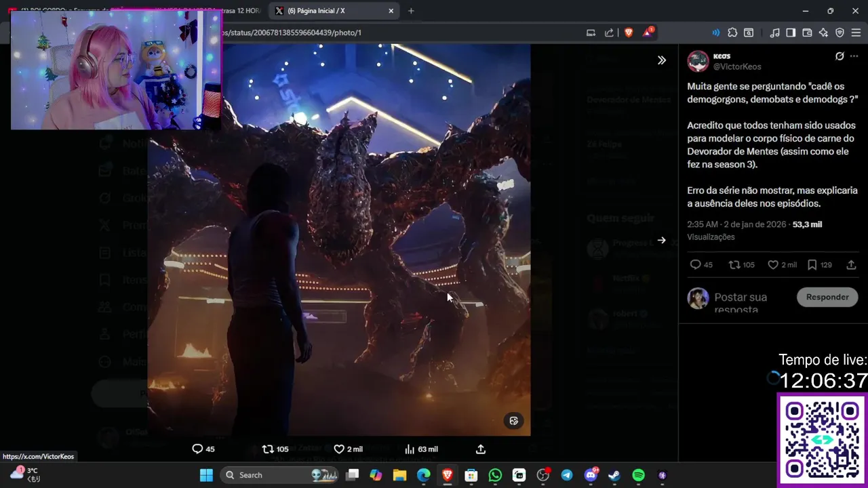The height and width of the screenshot is (488, 868).
Task: Open File Explorer on the taskbar
Action: (x=399, y=475)
